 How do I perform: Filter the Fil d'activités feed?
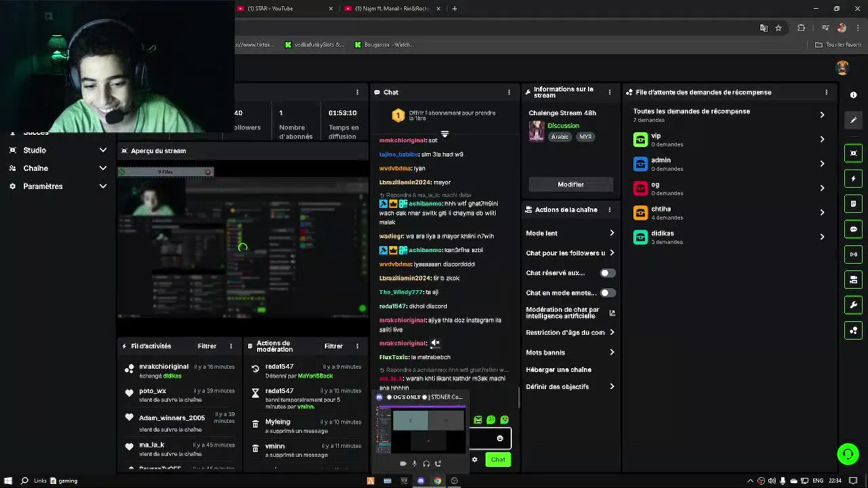(x=207, y=346)
